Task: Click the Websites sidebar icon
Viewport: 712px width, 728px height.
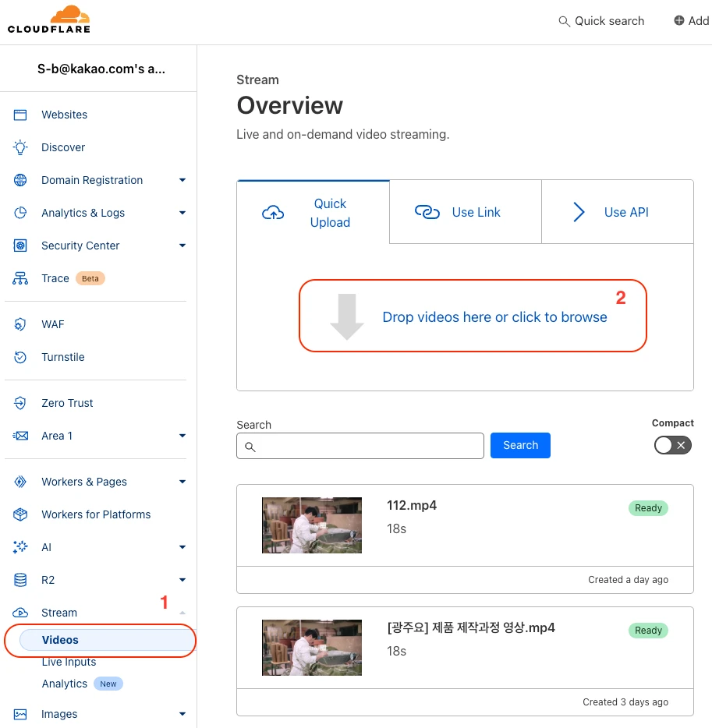Action: pyautogui.click(x=20, y=115)
